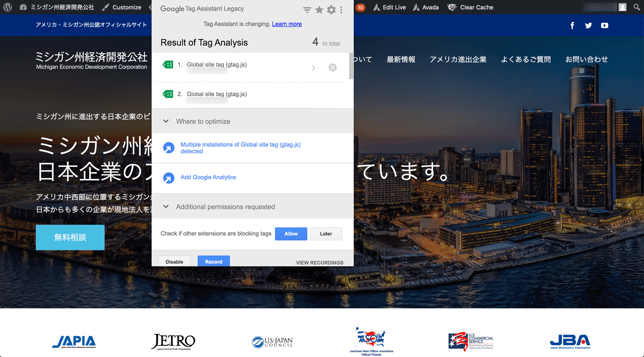Click the arrow icon beside Add Google Analytics

coord(169,178)
